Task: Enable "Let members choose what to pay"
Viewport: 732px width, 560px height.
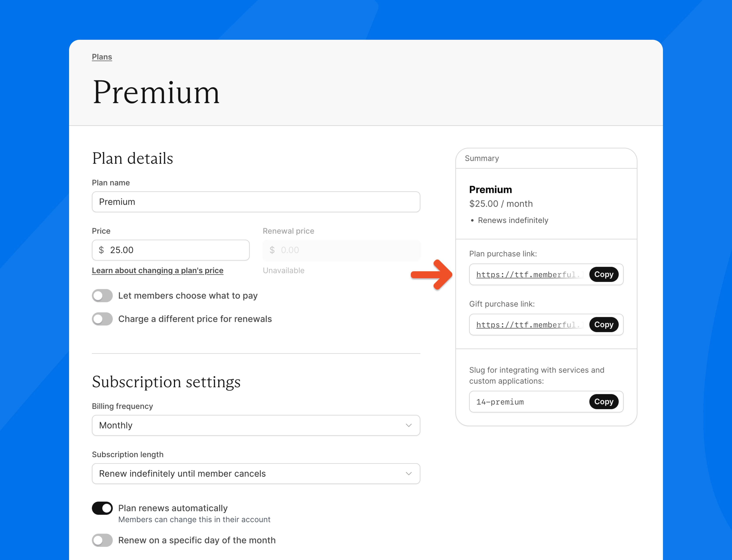Action: point(102,295)
